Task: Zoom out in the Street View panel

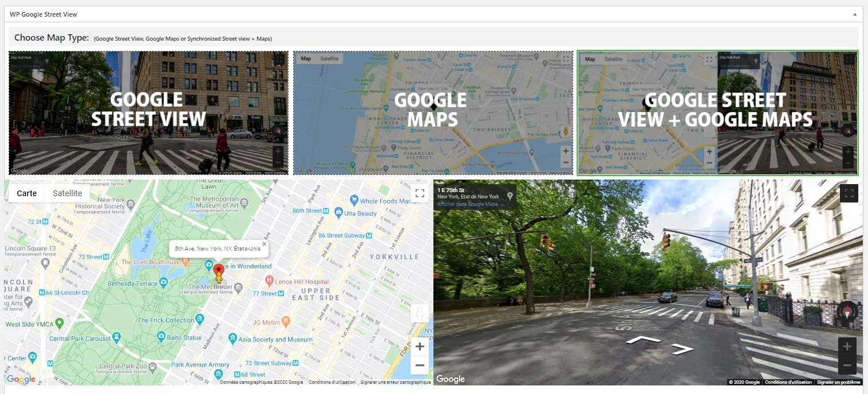Action: point(847,365)
